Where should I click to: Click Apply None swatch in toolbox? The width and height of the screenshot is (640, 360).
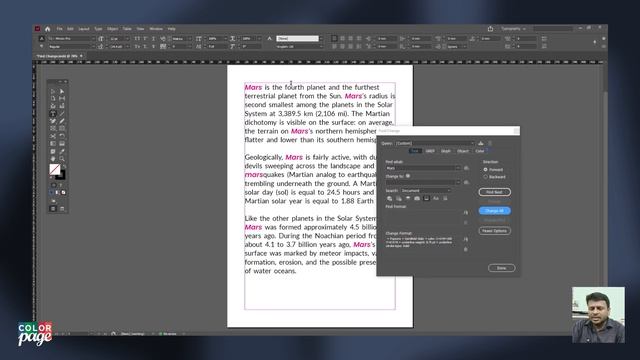(62, 193)
